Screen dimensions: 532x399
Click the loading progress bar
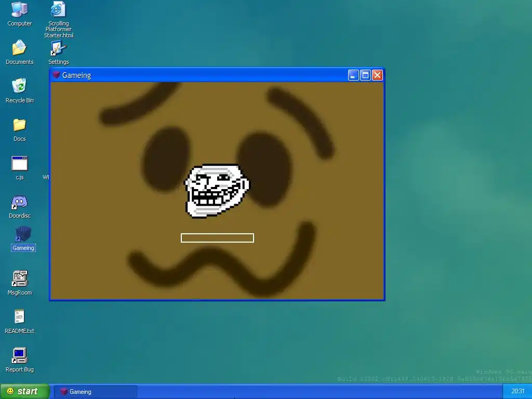point(217,238)
